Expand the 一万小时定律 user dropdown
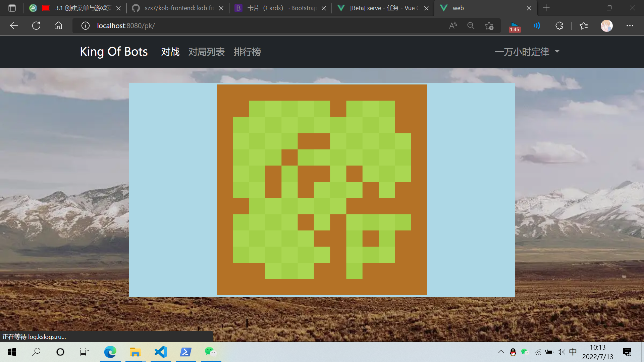644x362 pixels. (x=527, y=52)
